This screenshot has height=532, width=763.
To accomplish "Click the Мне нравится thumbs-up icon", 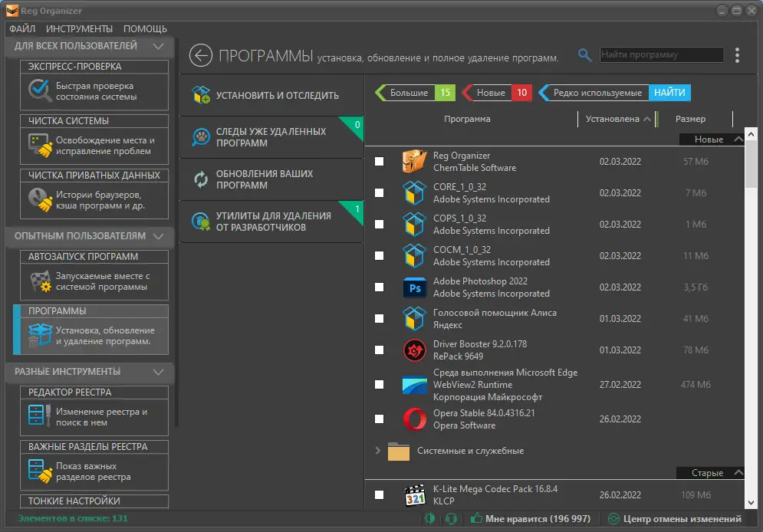I will click(476, 518).
